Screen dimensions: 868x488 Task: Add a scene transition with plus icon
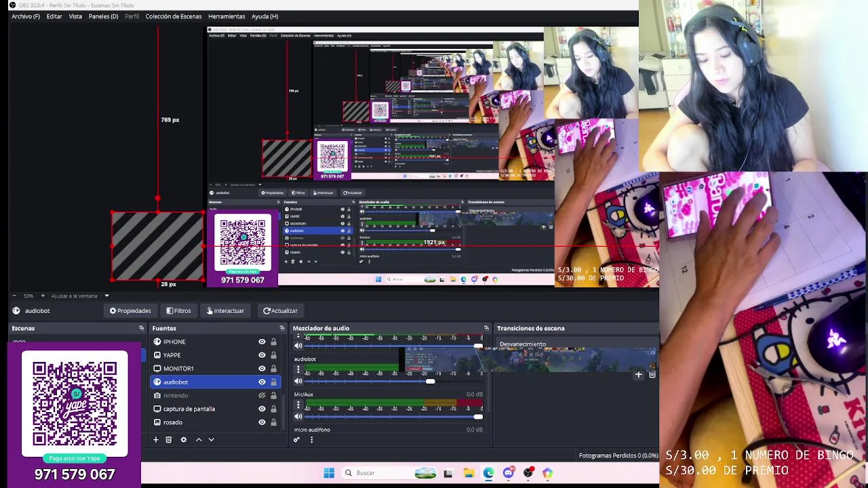pos(638,374)
